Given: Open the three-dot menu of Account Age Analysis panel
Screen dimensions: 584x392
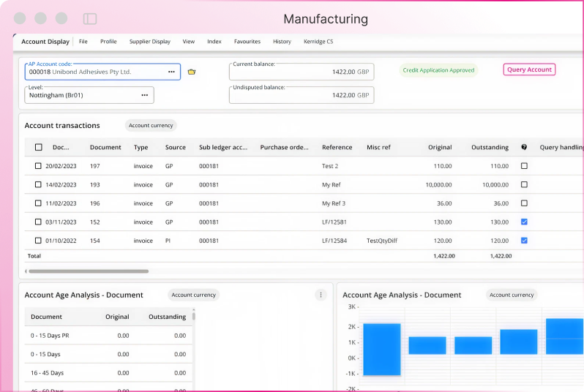Looking at the screenshot, I should pyautogui.click(x=321, y=295).
